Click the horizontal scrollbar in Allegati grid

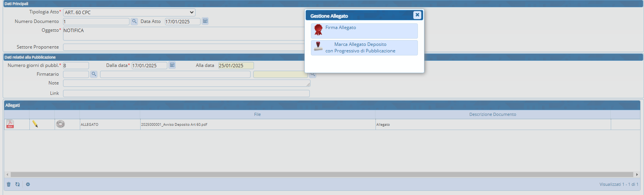(322, 174)
